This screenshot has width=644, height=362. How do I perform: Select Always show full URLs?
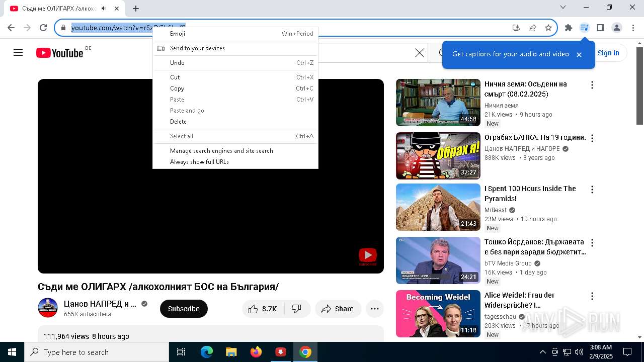235,162
